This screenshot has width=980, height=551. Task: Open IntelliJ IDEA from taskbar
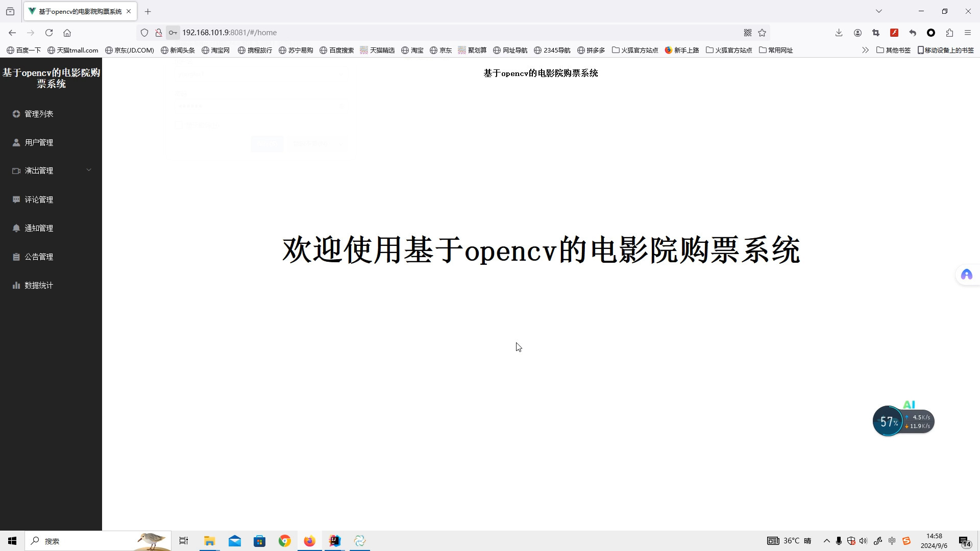pos(335,541)
